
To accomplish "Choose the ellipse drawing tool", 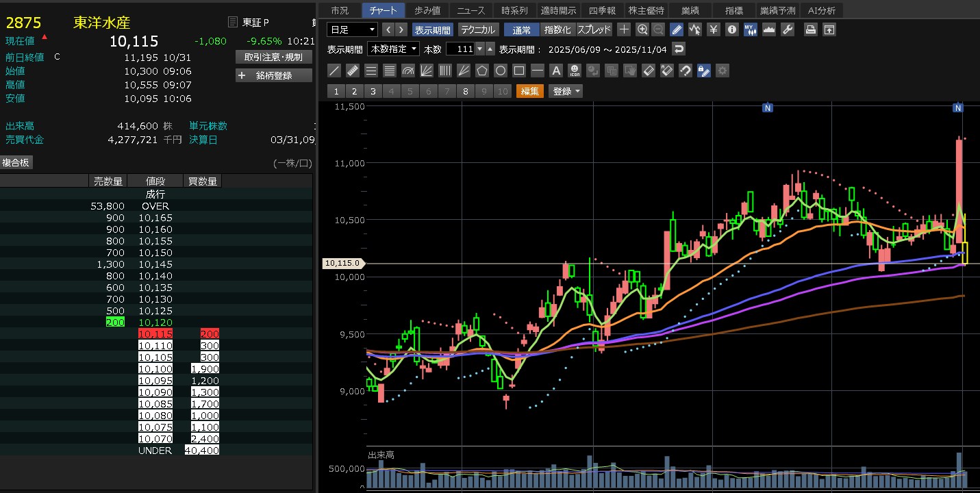I will pos(501,71).
